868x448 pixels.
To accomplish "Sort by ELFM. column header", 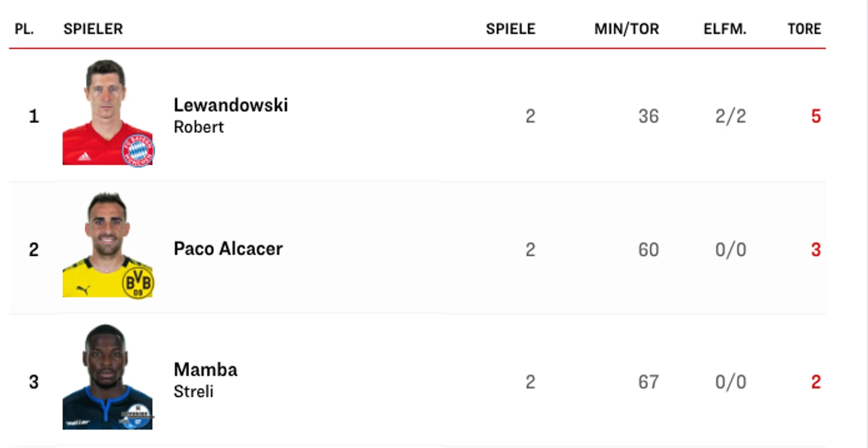I will (725, 29).
